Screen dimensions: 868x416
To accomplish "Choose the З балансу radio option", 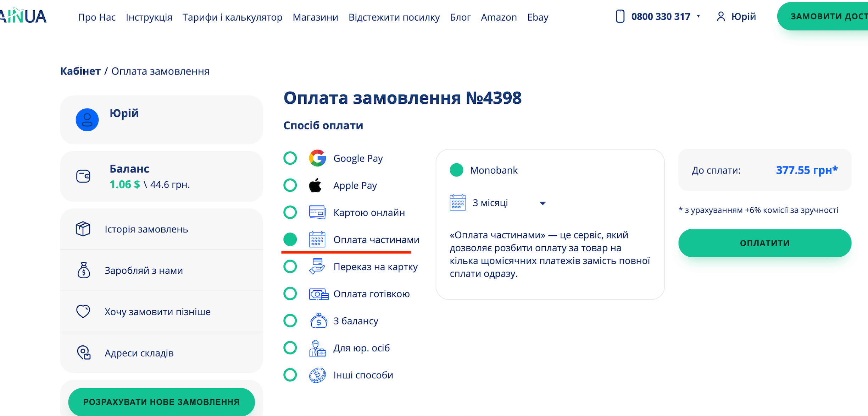I will click(290, 321).
